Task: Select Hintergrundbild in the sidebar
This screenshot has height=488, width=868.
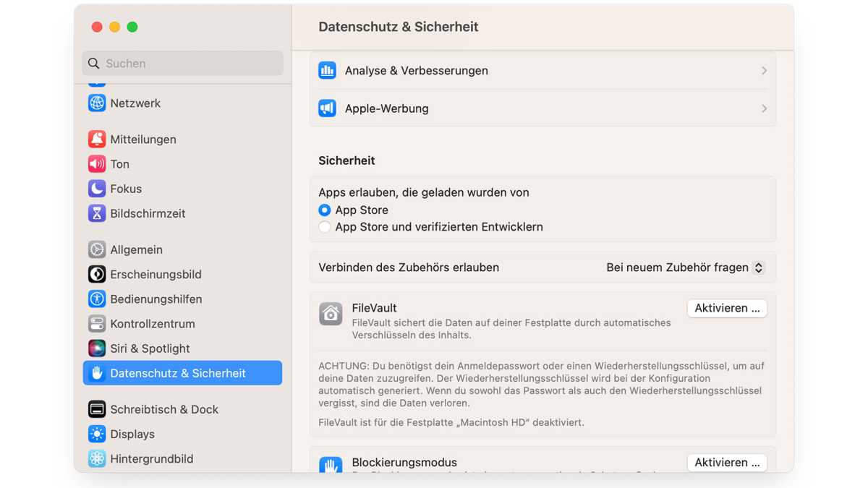Action: click(182, 458)
